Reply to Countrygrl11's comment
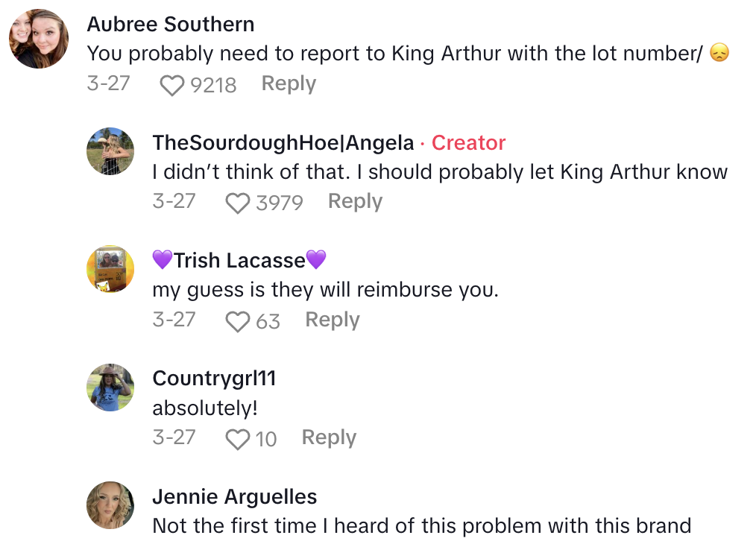 point(329,438)
